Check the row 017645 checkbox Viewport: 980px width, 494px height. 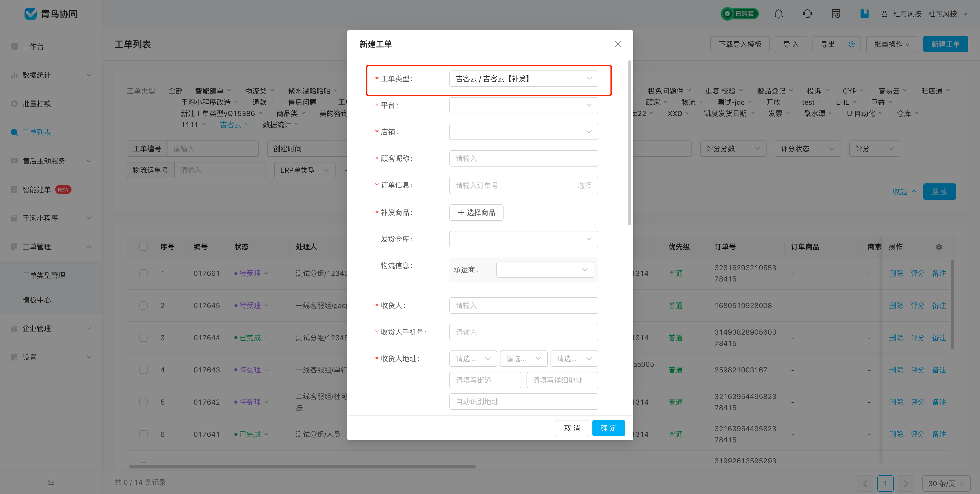pos(144,305)
